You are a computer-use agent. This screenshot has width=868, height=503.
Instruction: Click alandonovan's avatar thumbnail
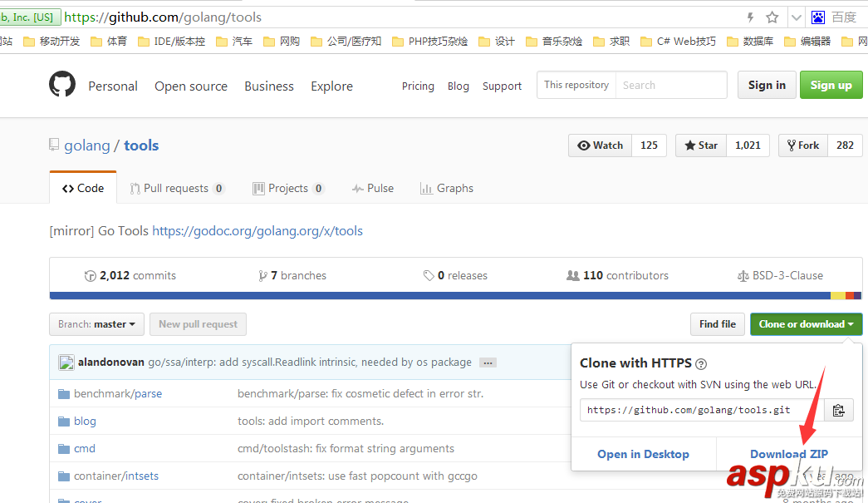click(x=66, y=362)
